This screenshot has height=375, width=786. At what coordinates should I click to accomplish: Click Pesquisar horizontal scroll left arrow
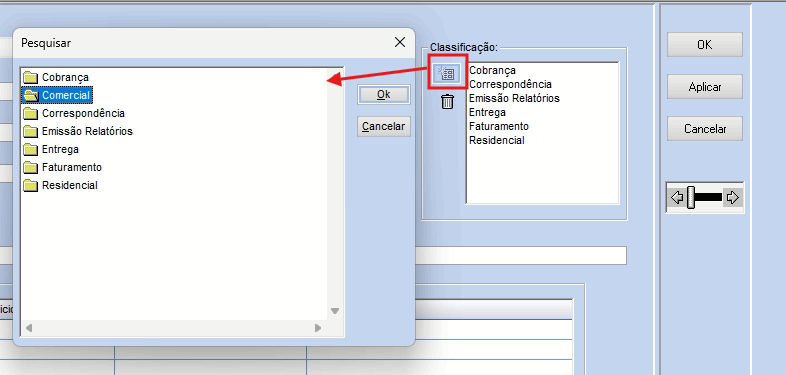click(x=29, y=328)
